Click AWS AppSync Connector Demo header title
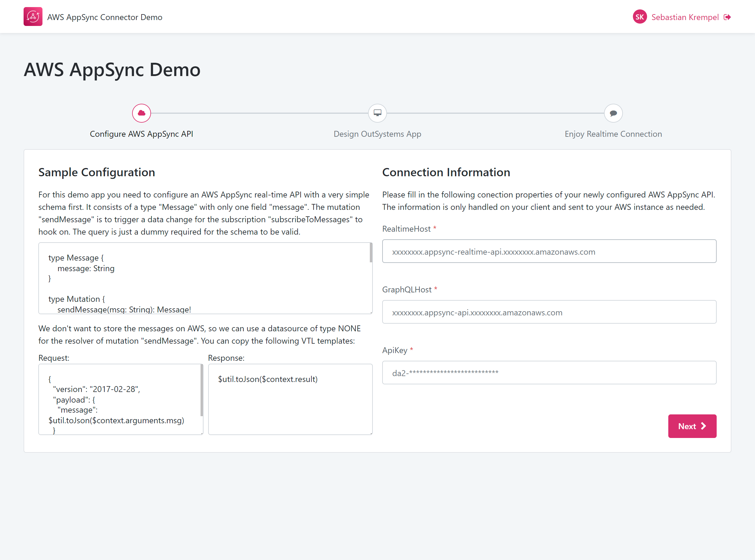Screen dimensions: 755x560 pos(104,17)
